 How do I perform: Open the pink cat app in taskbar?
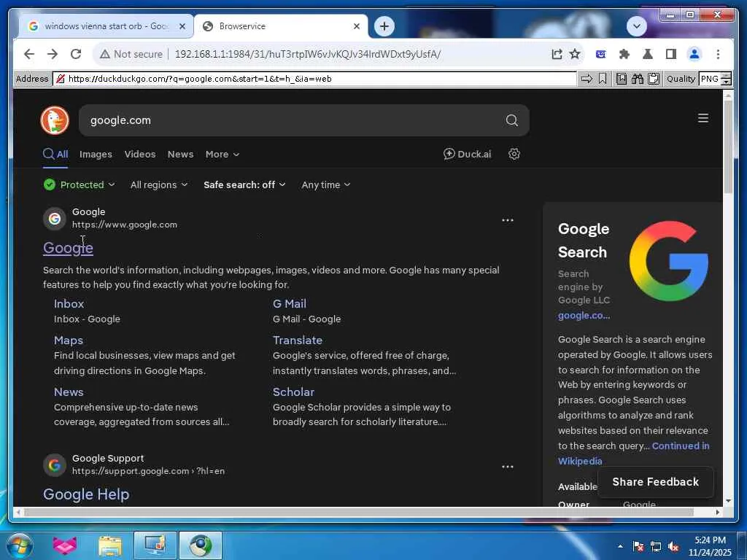(65, 545)
